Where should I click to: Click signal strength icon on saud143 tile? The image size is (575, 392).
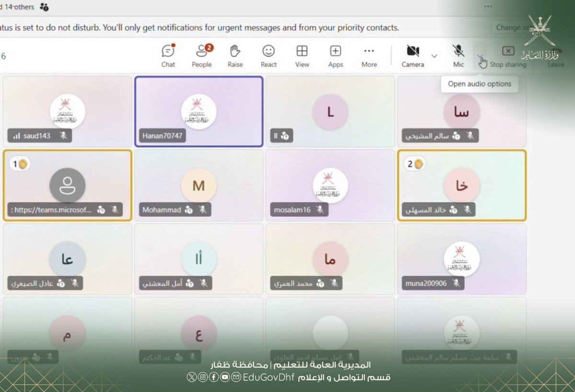(17, 136)
